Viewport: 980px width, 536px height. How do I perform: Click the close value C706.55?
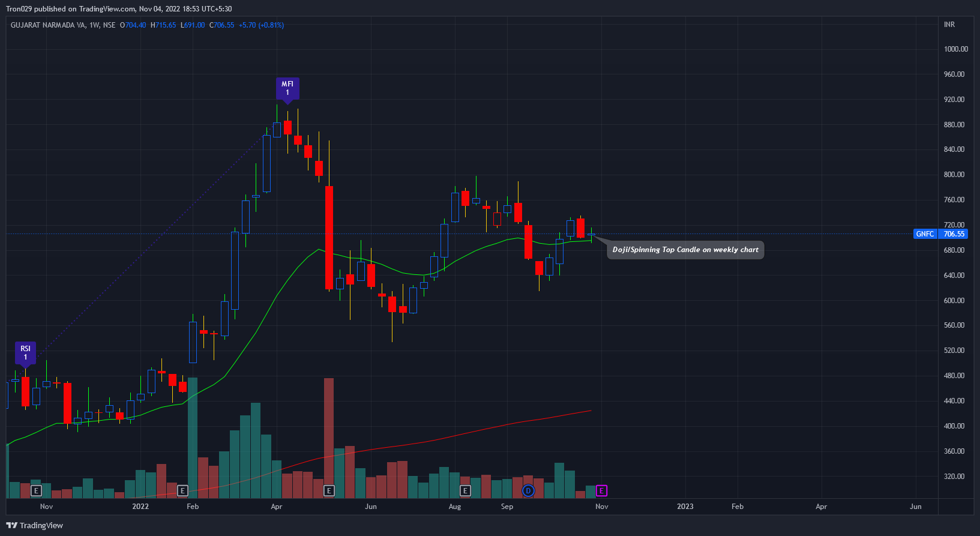(x=222, y=25)
